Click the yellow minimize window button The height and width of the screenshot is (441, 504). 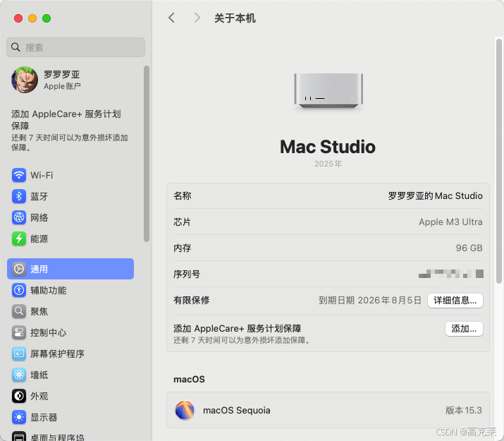[x=32, y=18]
